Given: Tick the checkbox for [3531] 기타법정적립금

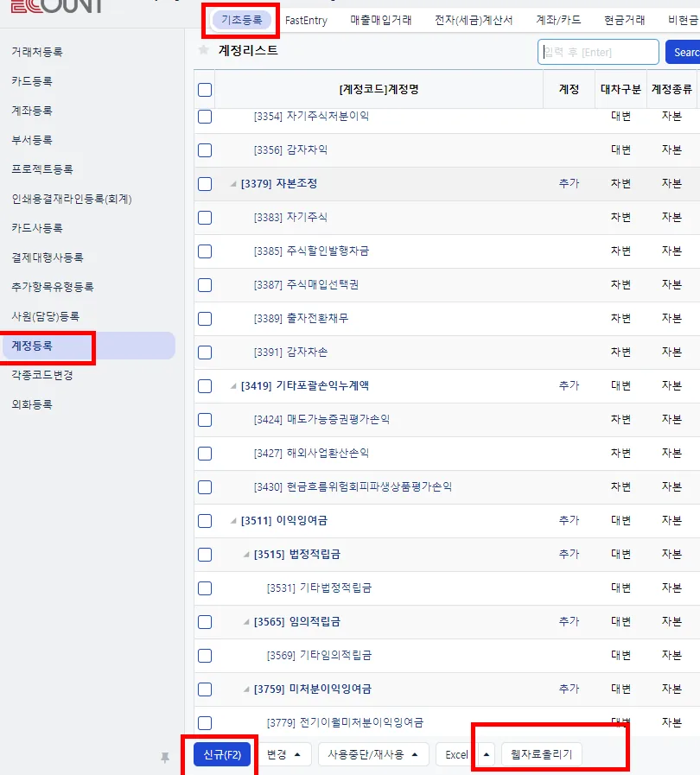Looking at the screenshot, I should [x=205, y=588].
